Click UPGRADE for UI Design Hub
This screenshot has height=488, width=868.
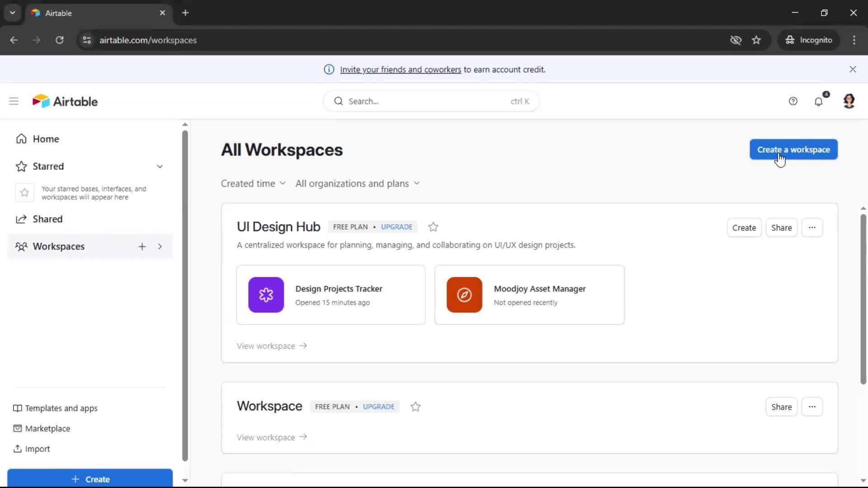[x=396, y=227]
